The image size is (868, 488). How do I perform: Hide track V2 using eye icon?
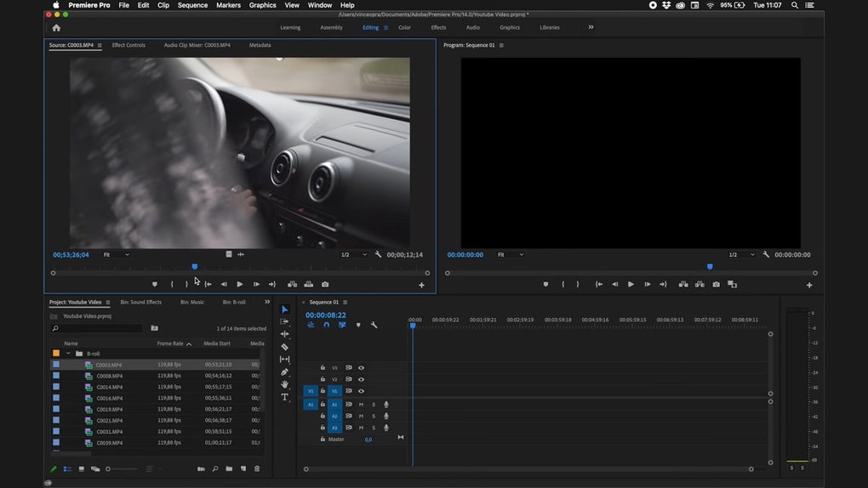coord(361,379)
